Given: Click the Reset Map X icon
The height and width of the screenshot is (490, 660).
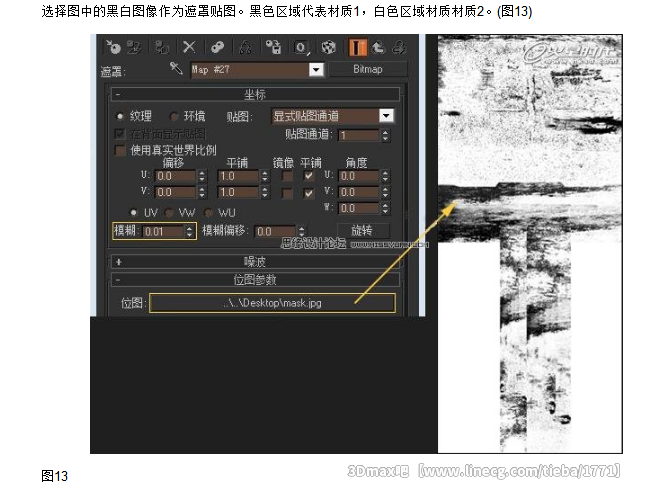Looking at the screenshot, I should pyautogui.click(x=189, y=47).
